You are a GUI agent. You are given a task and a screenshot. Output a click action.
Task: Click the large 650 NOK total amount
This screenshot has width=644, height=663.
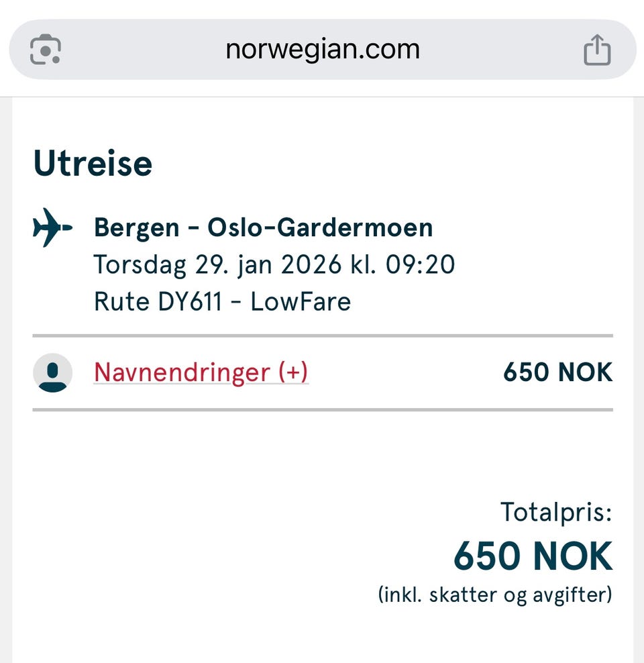click(x=533, y=556)
